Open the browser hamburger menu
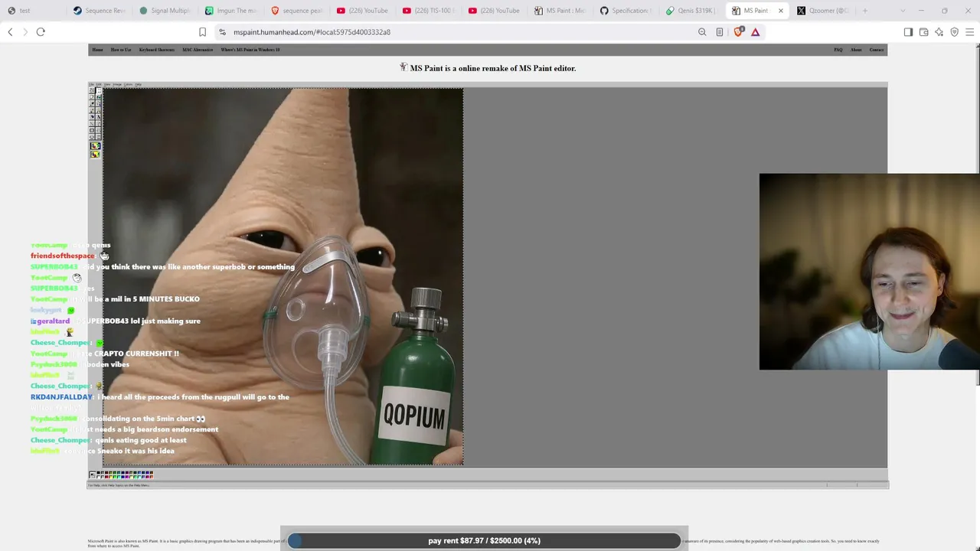Image resolution: width=980 pixels, height=551 pixels. point(969,32)
